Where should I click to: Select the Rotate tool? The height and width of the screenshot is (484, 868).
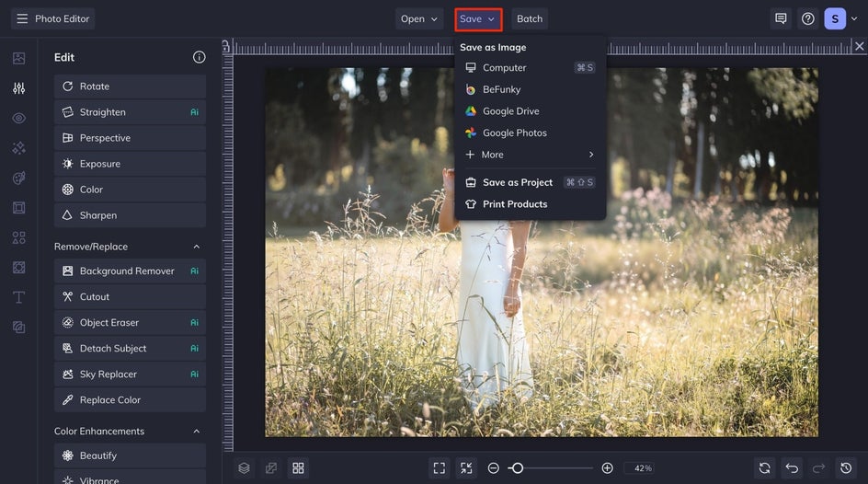(130, 86)
